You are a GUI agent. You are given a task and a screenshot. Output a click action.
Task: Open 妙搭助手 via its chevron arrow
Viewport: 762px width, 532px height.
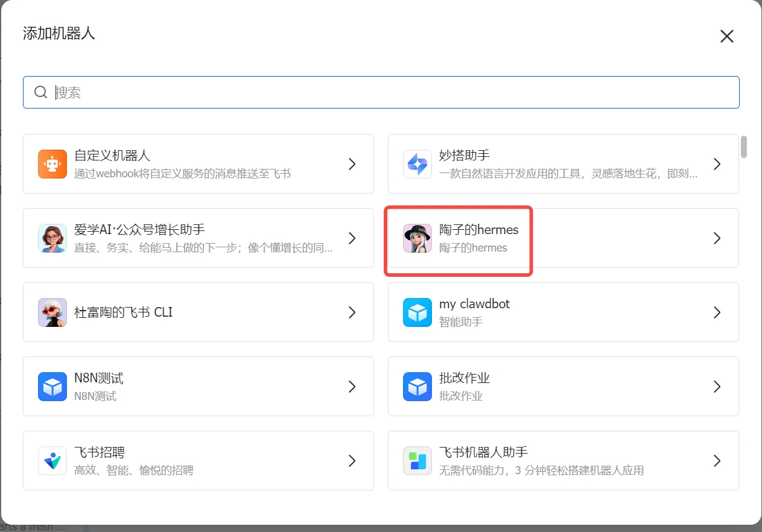[717, 164]
